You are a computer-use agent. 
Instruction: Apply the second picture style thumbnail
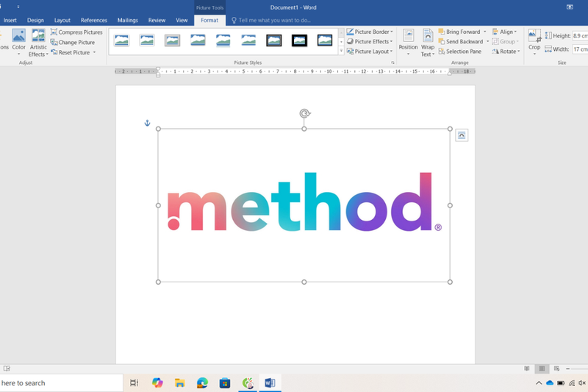(x=147, y=40)
